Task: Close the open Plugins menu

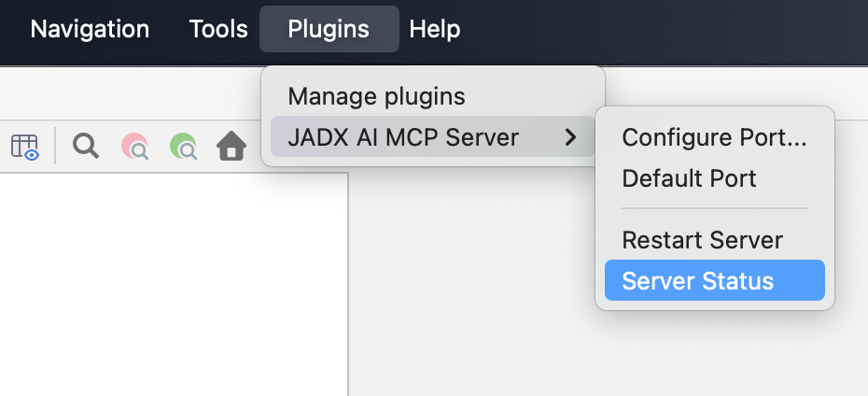Action: (x=329, y=29)
